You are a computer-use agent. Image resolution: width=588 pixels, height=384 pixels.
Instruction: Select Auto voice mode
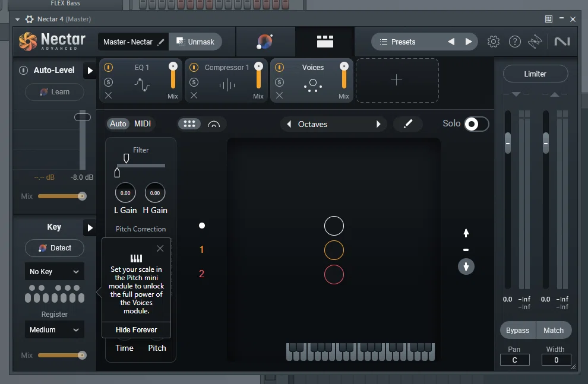tap(118, 123)
